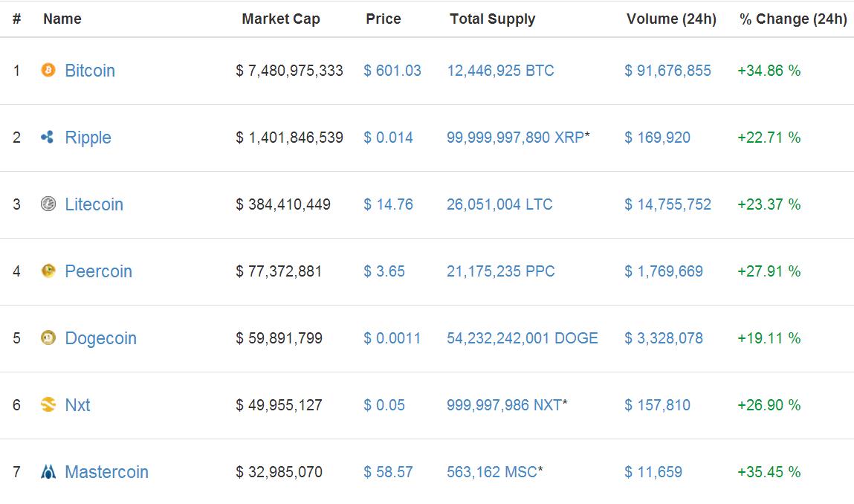Select the +19.11 % change value
This screenshot has height=504, width=854.
769,338
